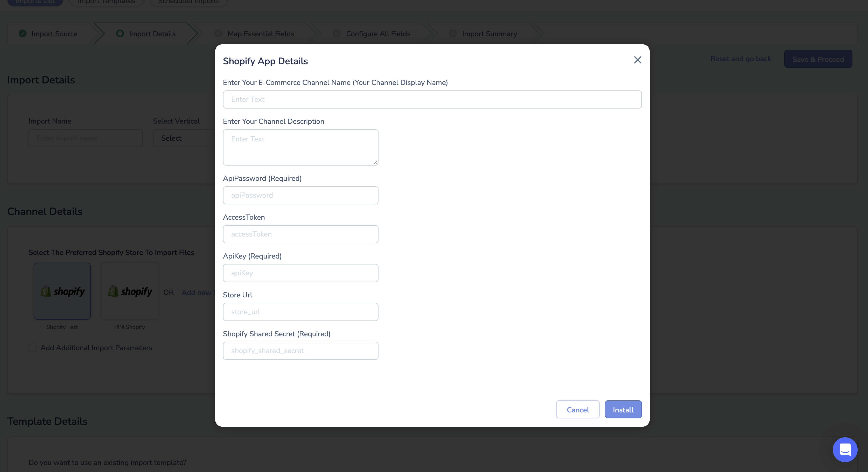The height and width of the screenshot is (472, 868).
Task: Click the Shopify Shared Secret field
Action: pos(300,351)
